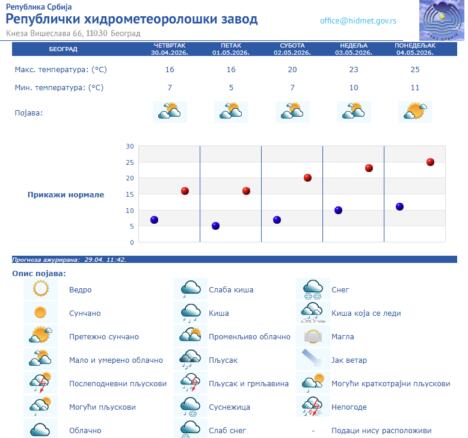Click the Макс. температура row label
Image resolution: width=468 pixels, height=438 pixels.
point(61,70)
